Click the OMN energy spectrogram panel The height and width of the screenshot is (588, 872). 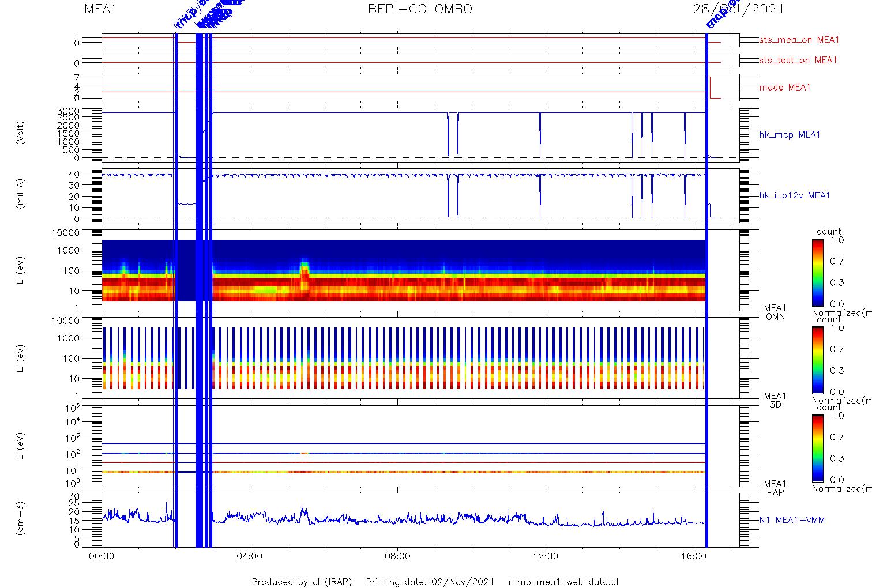coord(420,270)
